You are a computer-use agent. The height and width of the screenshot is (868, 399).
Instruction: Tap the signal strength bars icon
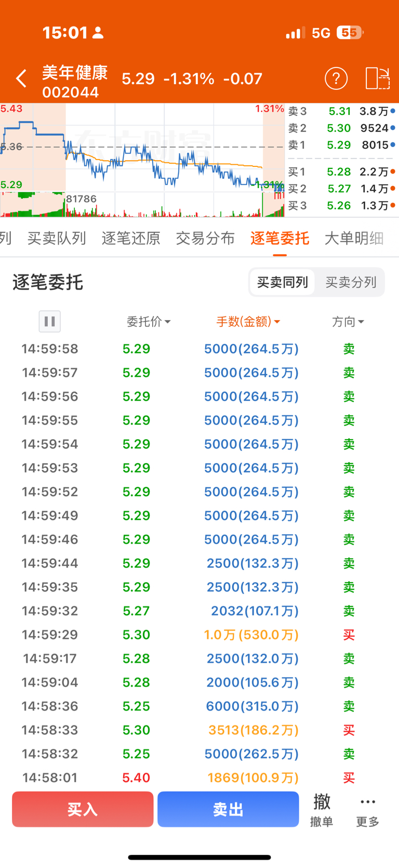coord(295,33)
